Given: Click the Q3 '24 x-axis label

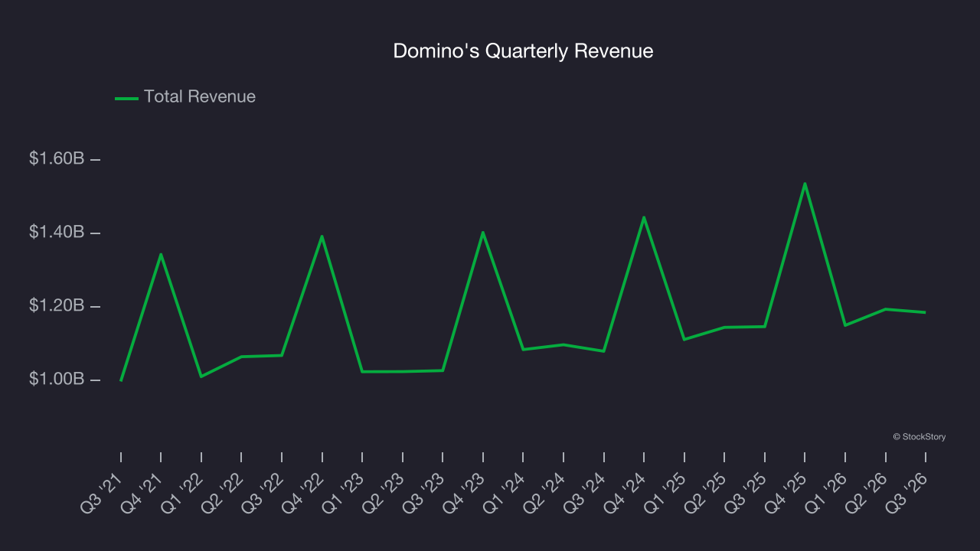Looking at the screenshot, I should coord(586,492).
